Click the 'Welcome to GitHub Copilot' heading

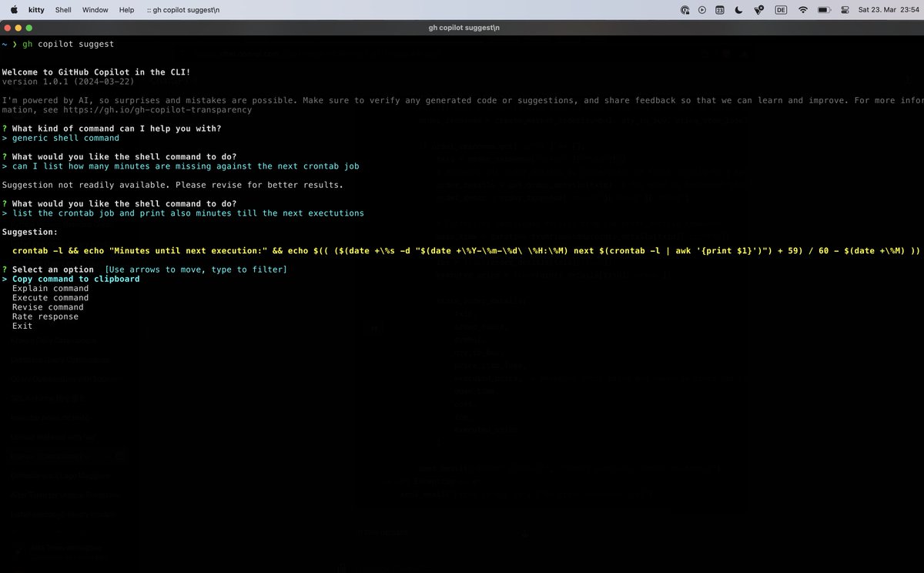coord(96,72)
